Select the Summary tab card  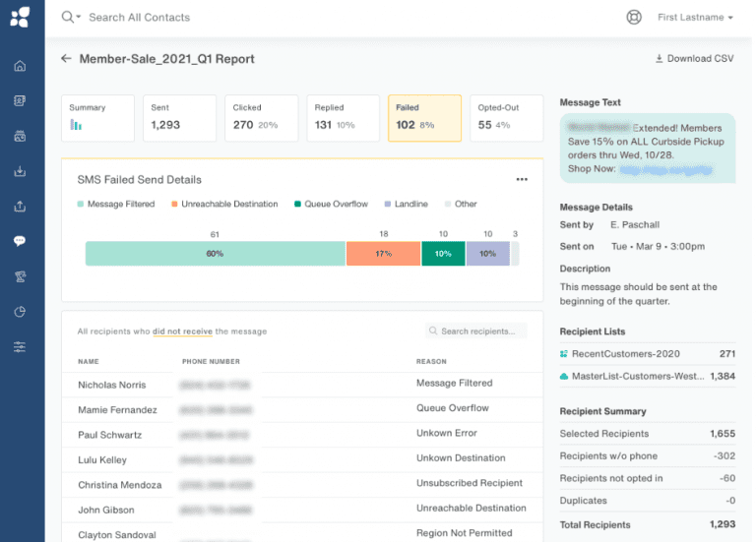97,118
